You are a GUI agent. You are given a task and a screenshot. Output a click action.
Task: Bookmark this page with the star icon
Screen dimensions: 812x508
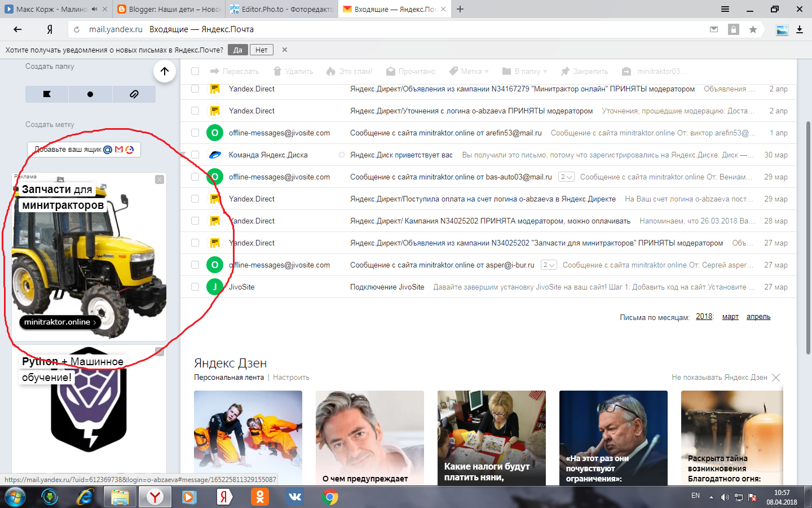[x=753, y=29]
